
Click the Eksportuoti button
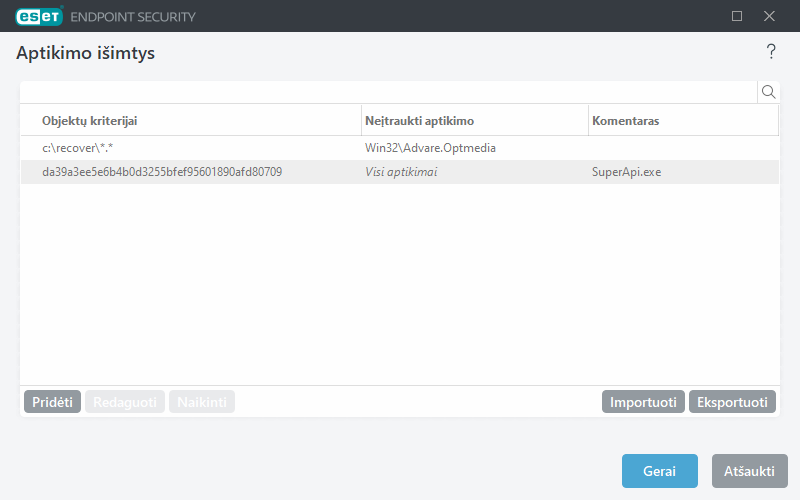pyautogui.click(x=733, y=402)
